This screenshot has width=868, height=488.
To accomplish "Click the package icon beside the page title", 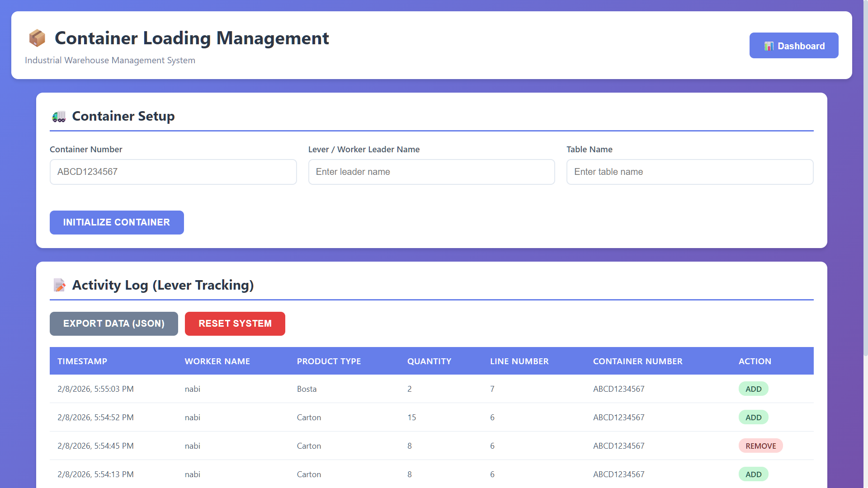I will click(x=37, y=38).
